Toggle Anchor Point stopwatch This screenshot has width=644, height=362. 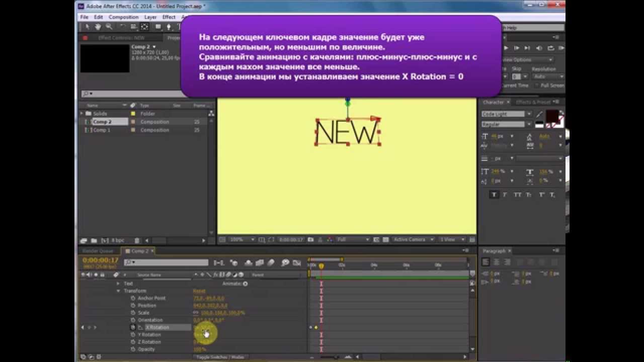133,298
